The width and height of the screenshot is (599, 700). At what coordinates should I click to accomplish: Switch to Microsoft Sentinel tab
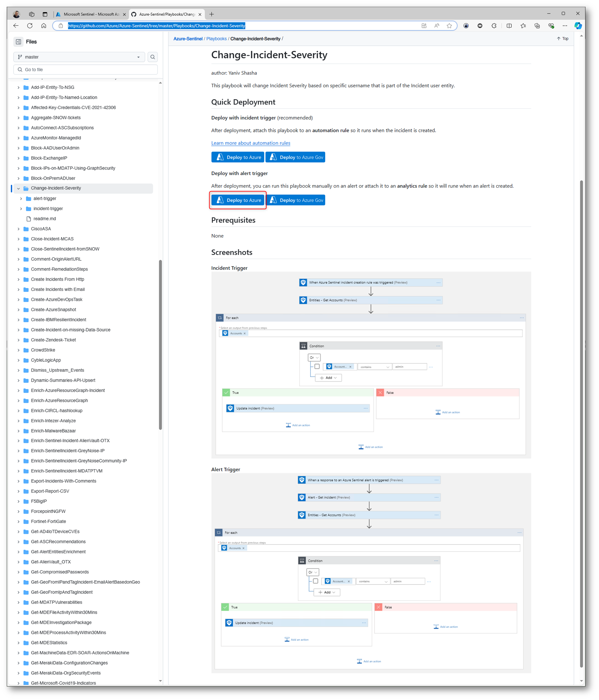point(91,14)
